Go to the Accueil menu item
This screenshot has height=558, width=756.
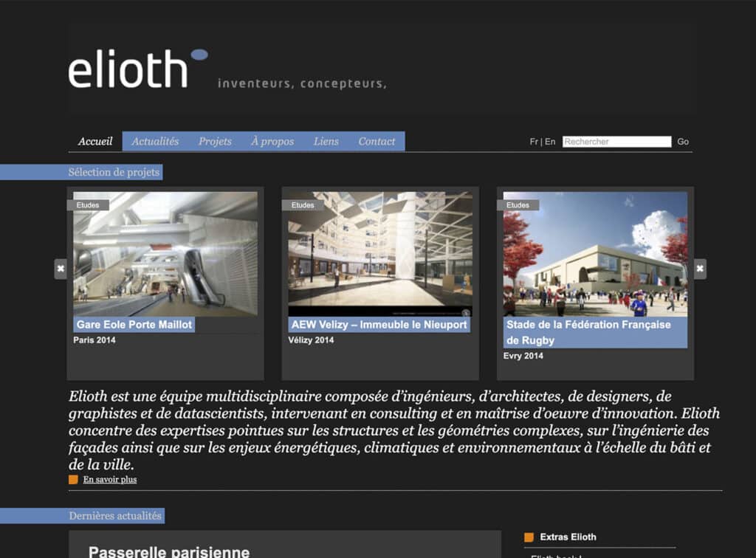(x=95, y=142)
